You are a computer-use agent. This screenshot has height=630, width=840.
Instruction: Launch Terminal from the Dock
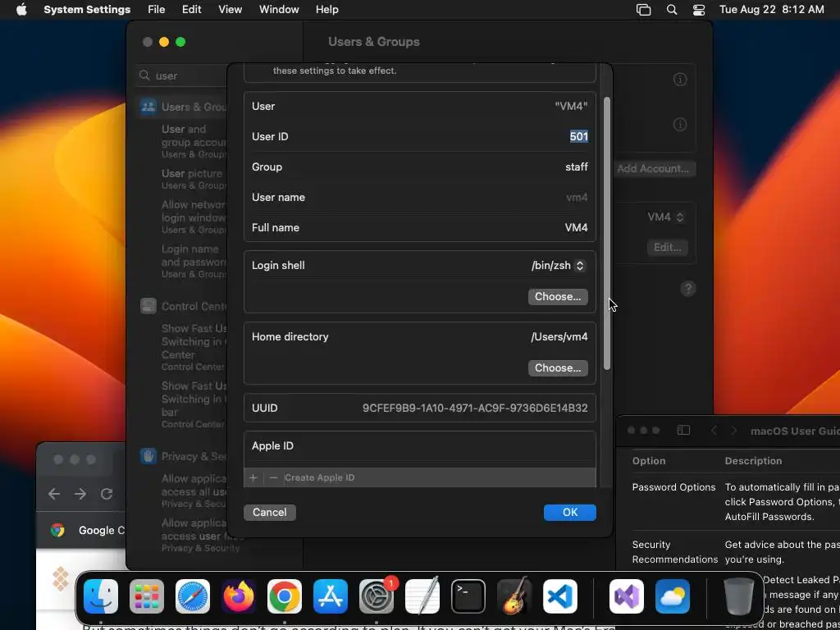pos(468,596)
